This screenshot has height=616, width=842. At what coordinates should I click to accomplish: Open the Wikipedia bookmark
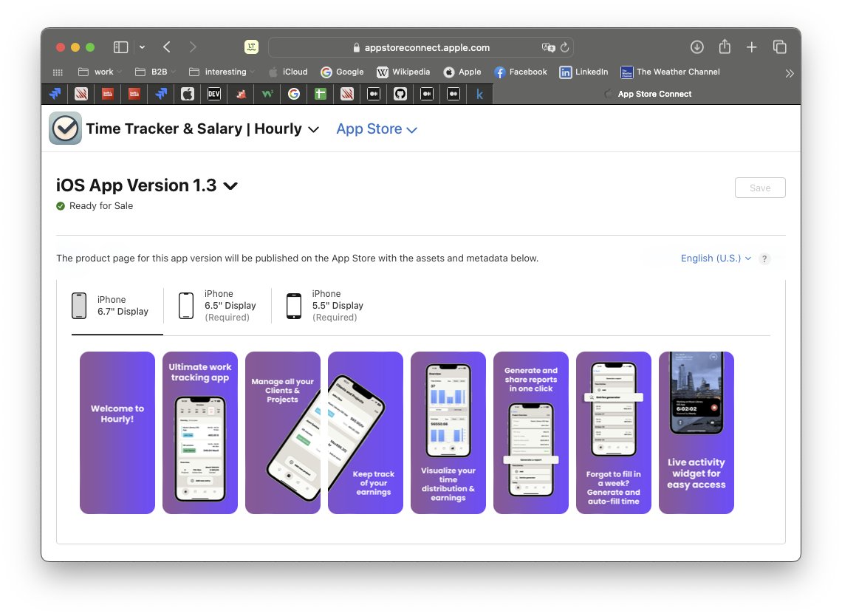[403, 72]
